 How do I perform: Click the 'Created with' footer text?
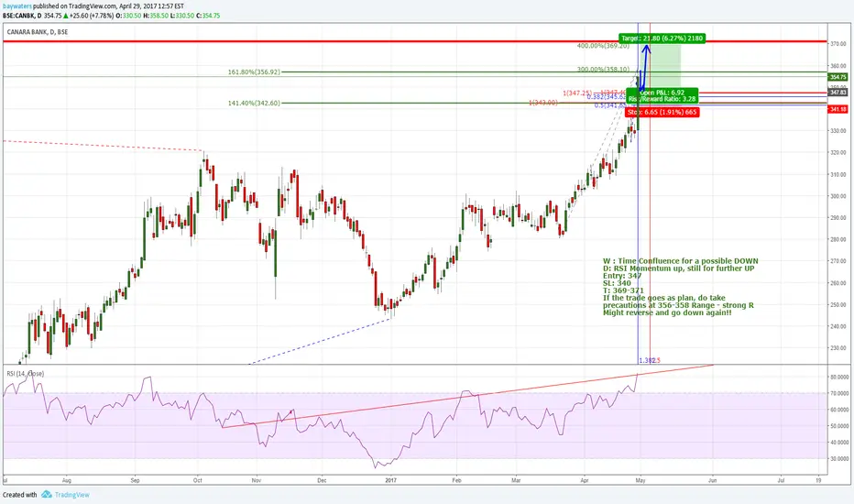19,495
